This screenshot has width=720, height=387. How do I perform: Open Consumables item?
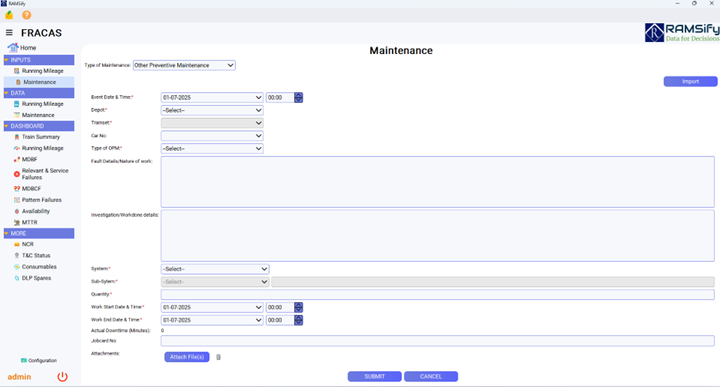(35, 267)
